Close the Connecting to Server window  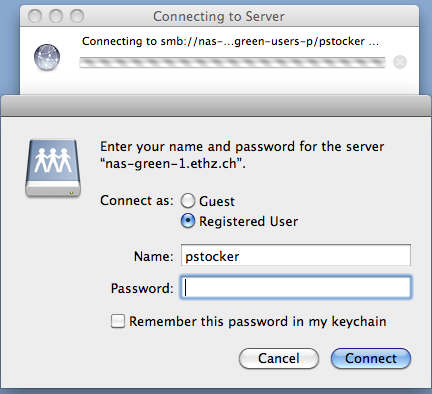coord(35,16)
